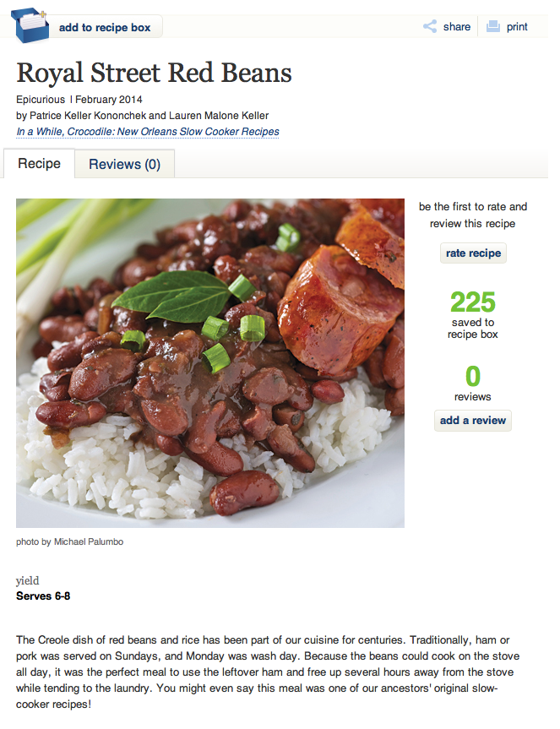Click the 'add a review' button
Image resolution: width=560 pixels, height=729 pixels.
pos(472,420)
